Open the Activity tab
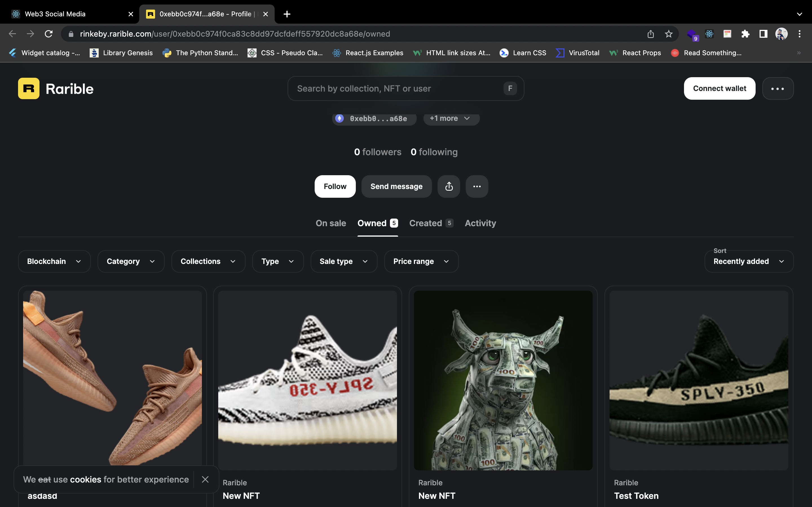Viewport: 812px width, 507px height. (x=480, y=223)
